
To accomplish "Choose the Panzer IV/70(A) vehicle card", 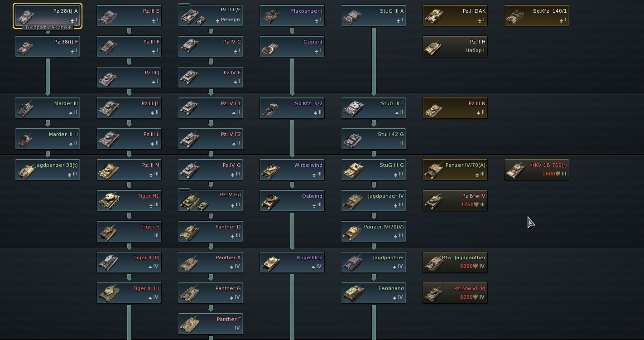I will point(455,170).
